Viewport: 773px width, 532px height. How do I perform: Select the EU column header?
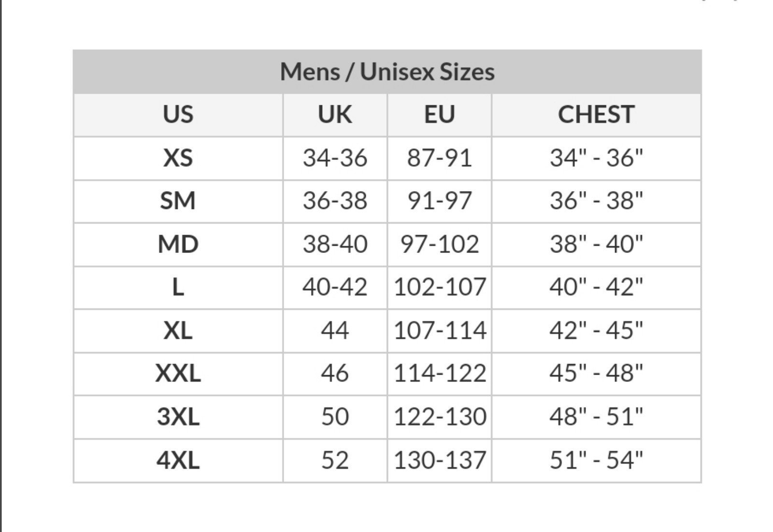pyautogui.click(x=440, y=115)
